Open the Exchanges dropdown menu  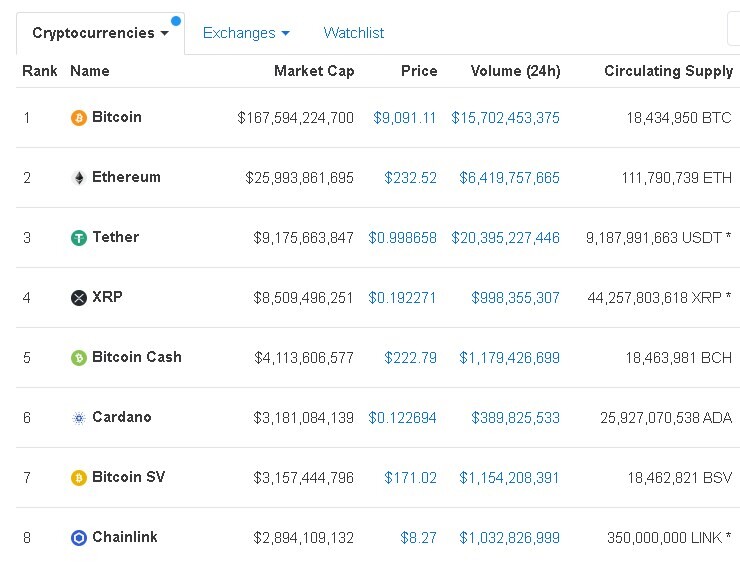(246, 33)
